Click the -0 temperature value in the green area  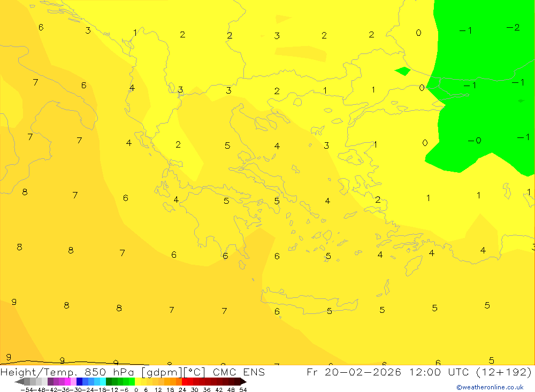click(x=475, y=140)
